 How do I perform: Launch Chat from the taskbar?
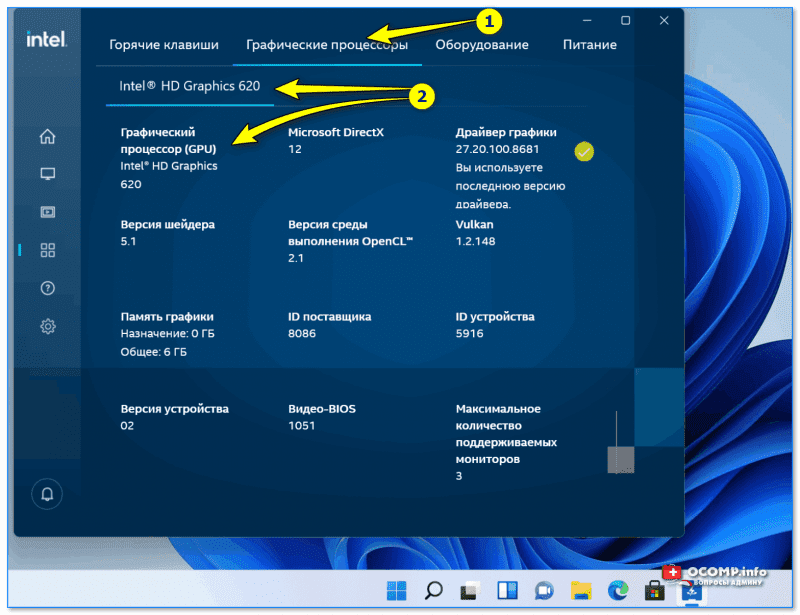pyautogui.click(x=544, y=591)
